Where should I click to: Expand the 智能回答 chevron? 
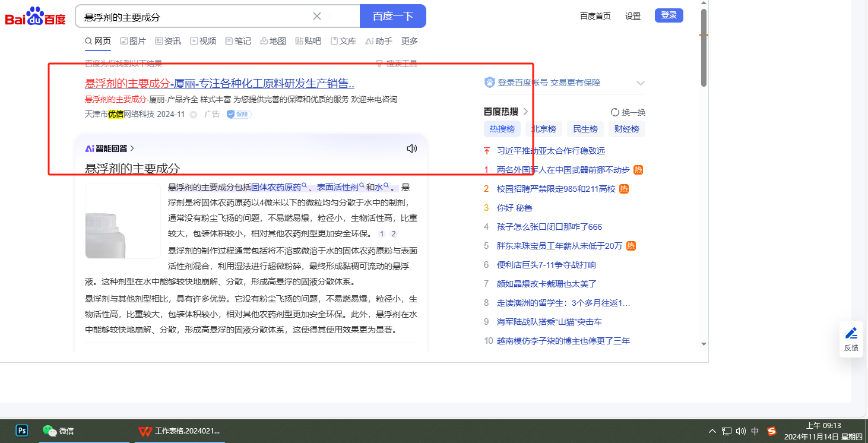click(132, 148)
